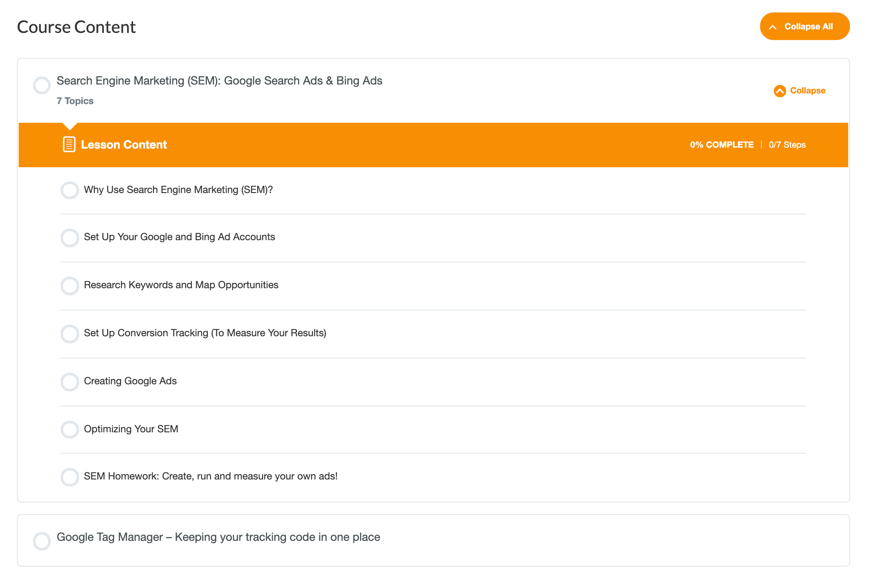
Task: Click the Course Content heading
Action: [76, 27]
